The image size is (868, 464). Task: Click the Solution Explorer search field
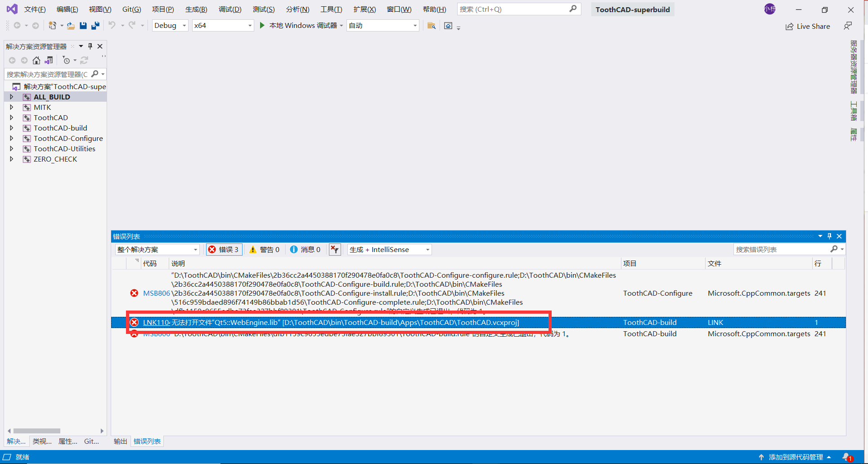47,74
